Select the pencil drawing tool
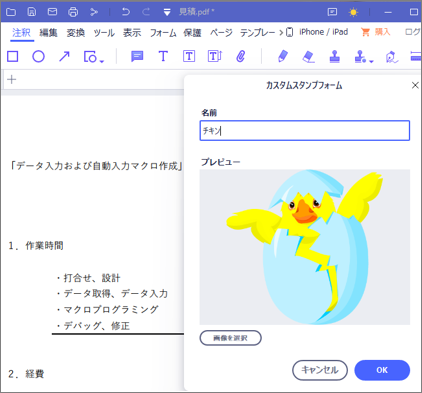 point(283,56)
